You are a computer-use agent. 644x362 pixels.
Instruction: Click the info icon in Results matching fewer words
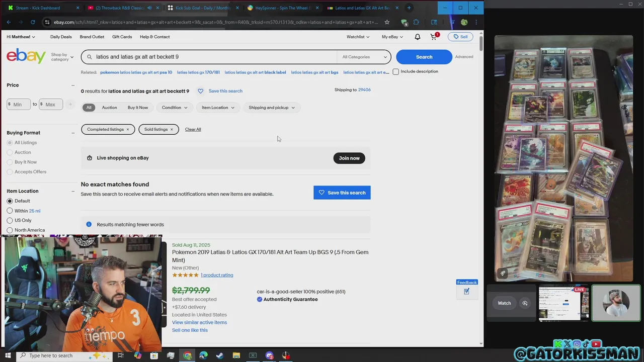89,224
